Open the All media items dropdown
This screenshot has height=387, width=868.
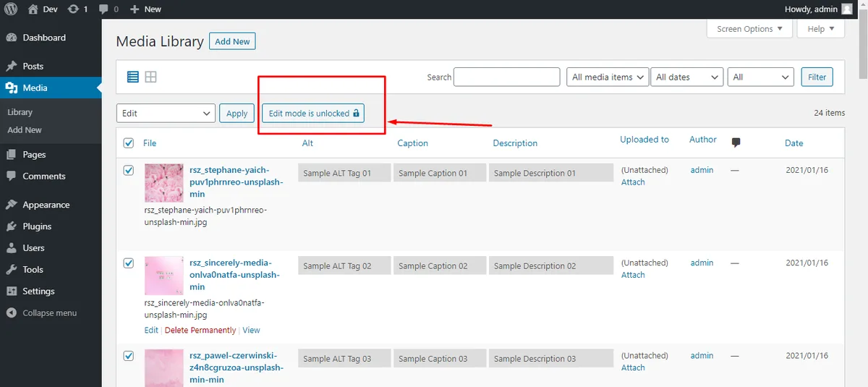pos(607,77)
